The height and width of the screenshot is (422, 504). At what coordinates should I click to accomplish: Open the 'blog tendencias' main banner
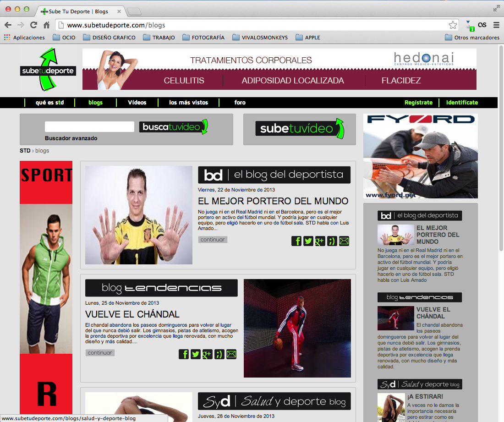[x=161, y=288]
